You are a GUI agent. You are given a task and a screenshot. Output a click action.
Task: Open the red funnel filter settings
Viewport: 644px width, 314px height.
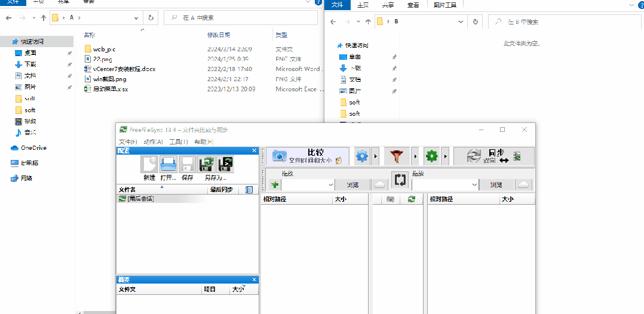click(395, 156)
